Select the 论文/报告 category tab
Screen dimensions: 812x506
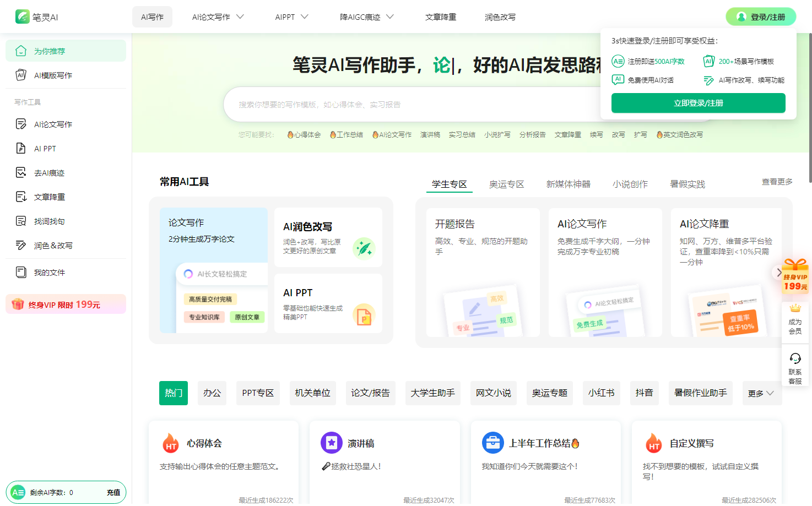[x=371, y=393]
